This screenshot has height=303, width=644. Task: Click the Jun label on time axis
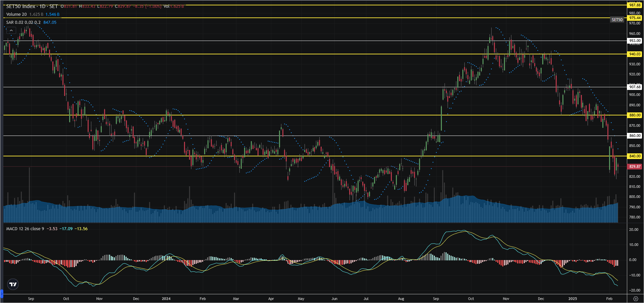(334, 299)
